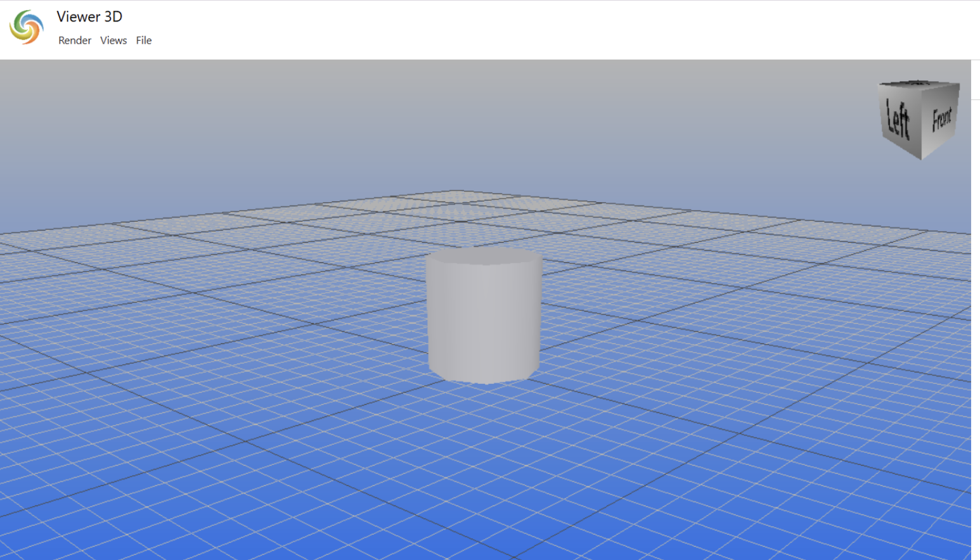This screenshot has width=980, height=560.
Task: Open the Views menu
Action: 113,41
